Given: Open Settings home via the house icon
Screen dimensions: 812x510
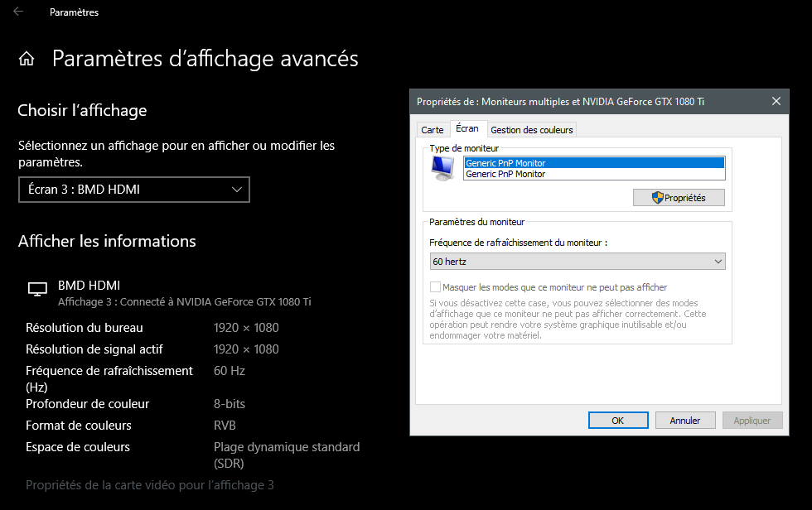Looking at the screenshot, I should pos(27,59).
